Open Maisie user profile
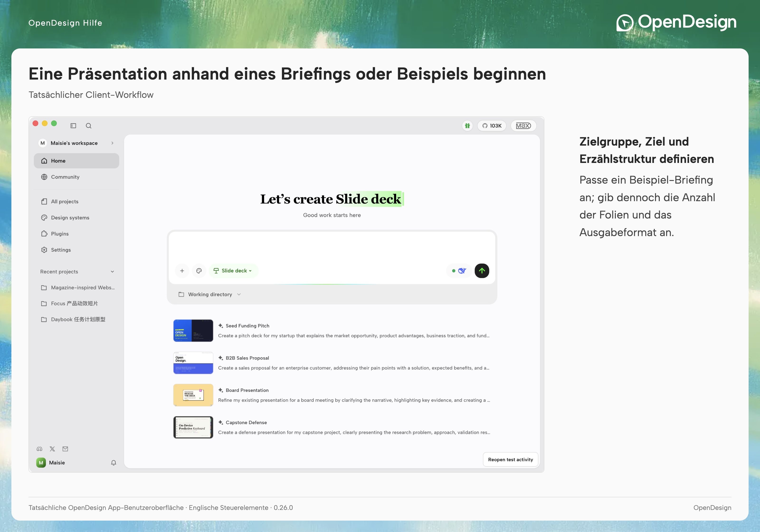The image size is (760, 532). [51, 463]
